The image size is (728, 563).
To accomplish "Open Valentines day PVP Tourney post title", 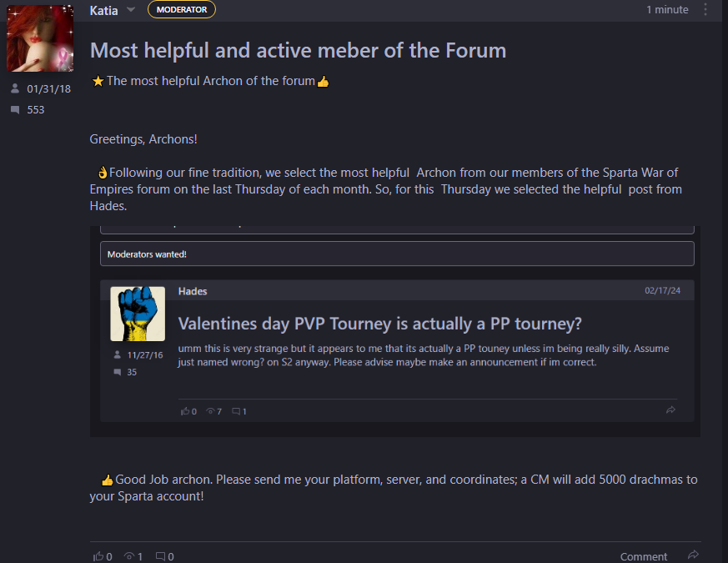I will tap(379, 324).
